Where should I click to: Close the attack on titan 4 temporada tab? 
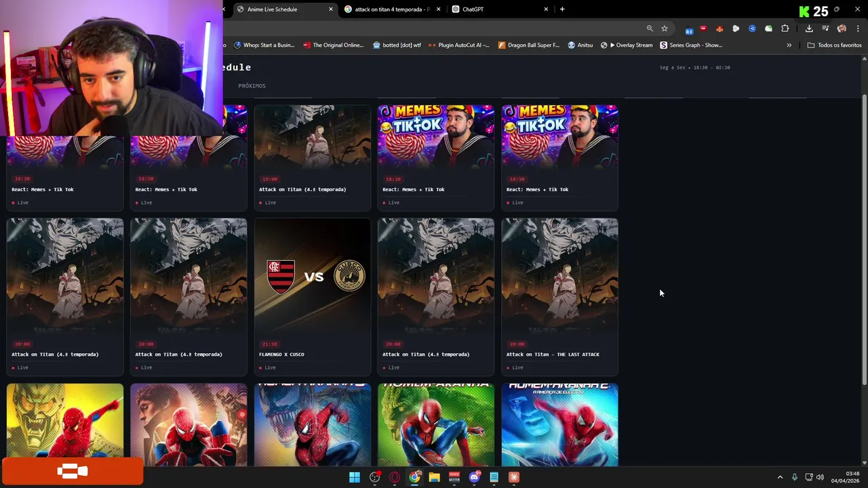[438, 9]
